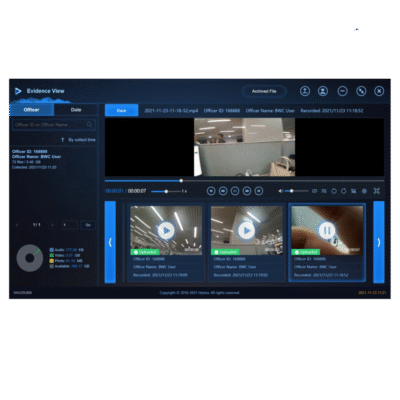
Task: Click the Evidence View logo icon
Action: 18,91
